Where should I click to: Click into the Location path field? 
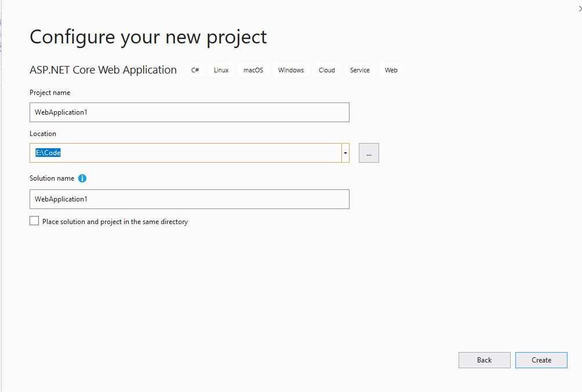click(185, 153)
